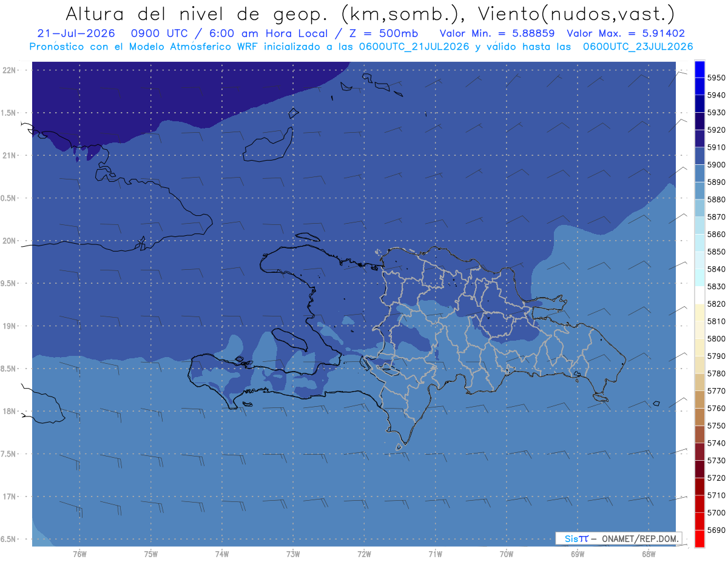
Task: Click the 70W longitude axis label
Action: (506, 554)
